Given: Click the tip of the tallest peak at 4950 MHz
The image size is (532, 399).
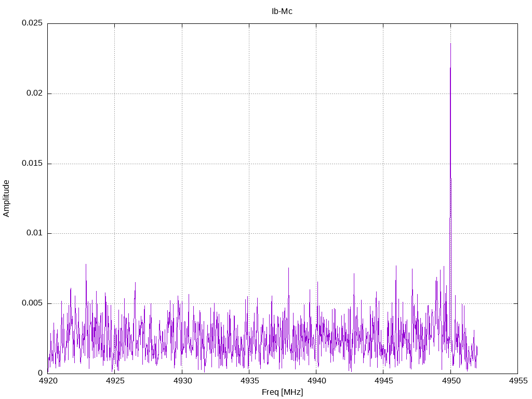Looking at the screenshot, I should coord(450,43).
